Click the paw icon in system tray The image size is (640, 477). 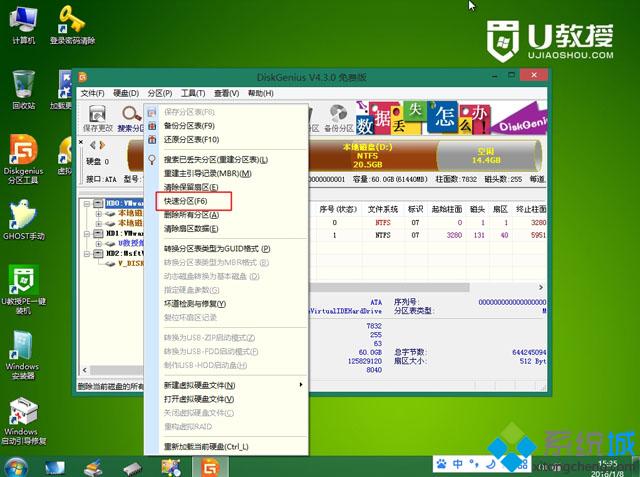442,464
